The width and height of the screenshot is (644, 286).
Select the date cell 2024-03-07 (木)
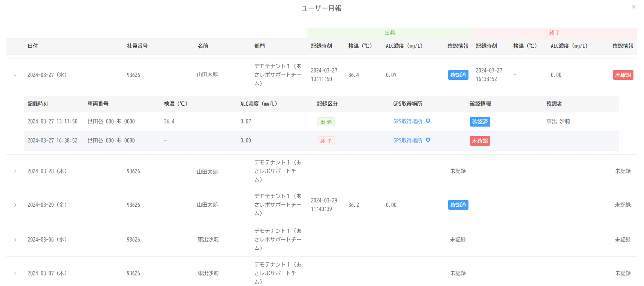[47, 274]
